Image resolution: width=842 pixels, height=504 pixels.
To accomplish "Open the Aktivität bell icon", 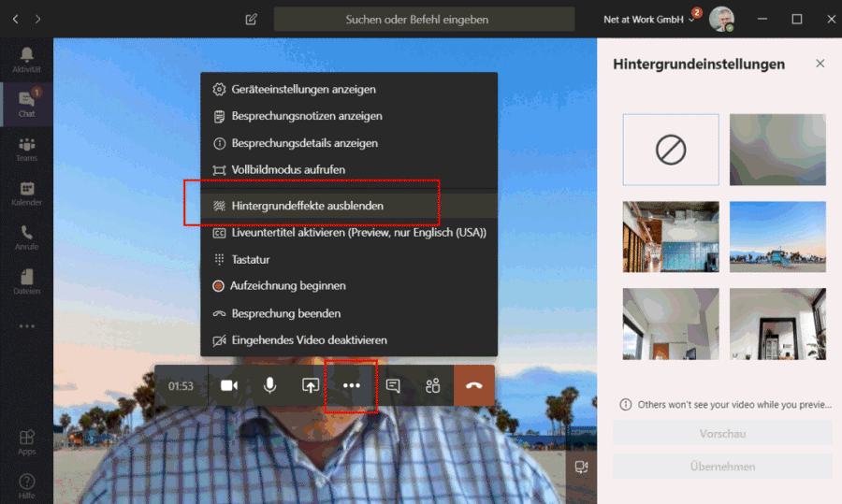I will coord(26,58).
